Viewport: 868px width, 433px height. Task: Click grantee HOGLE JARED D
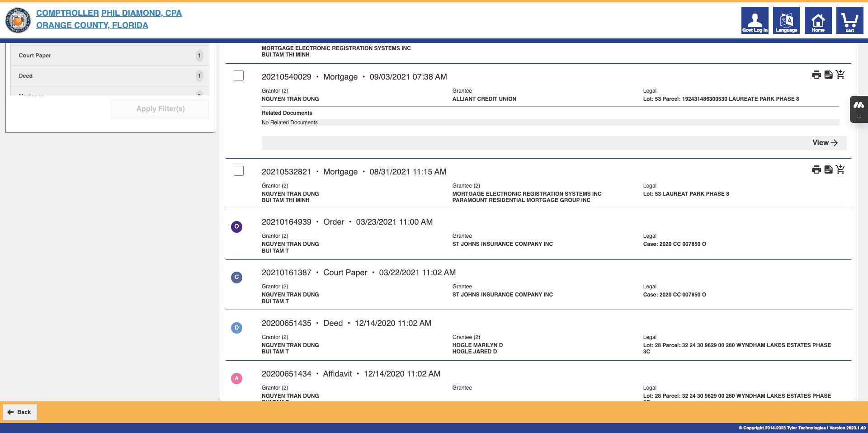click(475, 352)
